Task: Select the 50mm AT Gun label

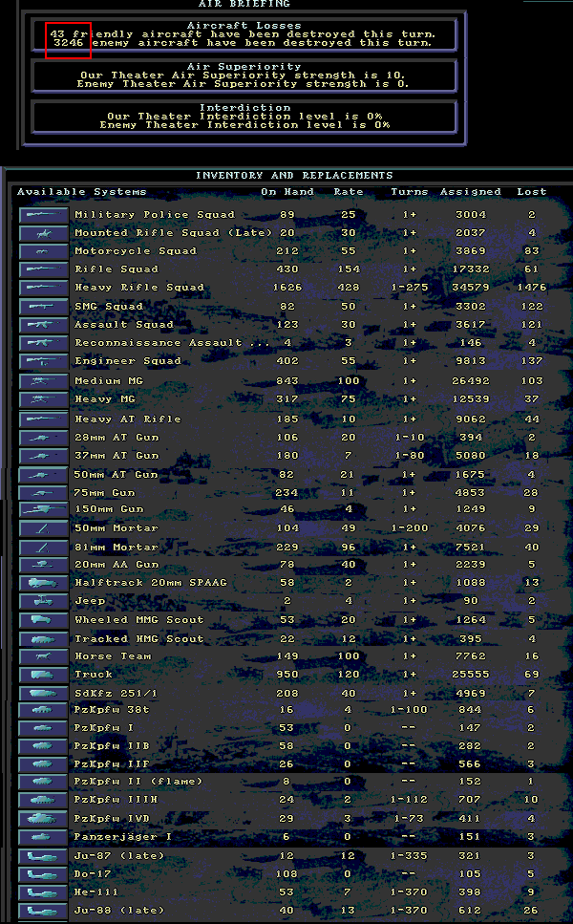Action: tap(116, 474)
